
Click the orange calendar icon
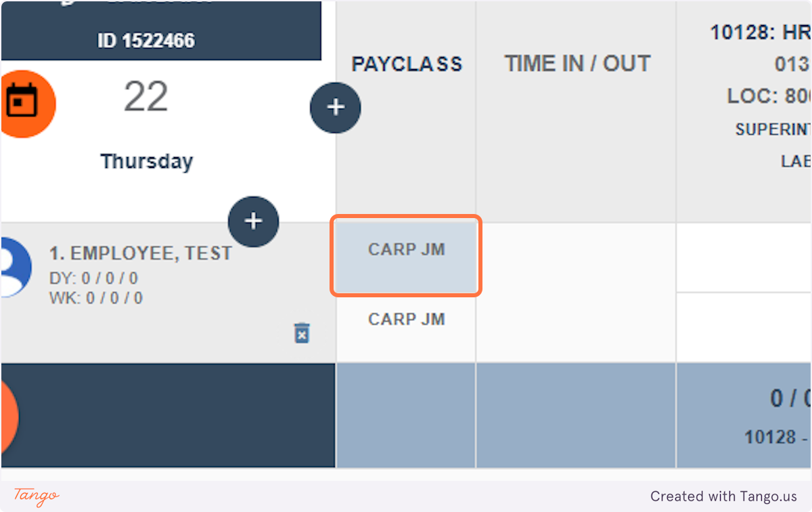24,104
